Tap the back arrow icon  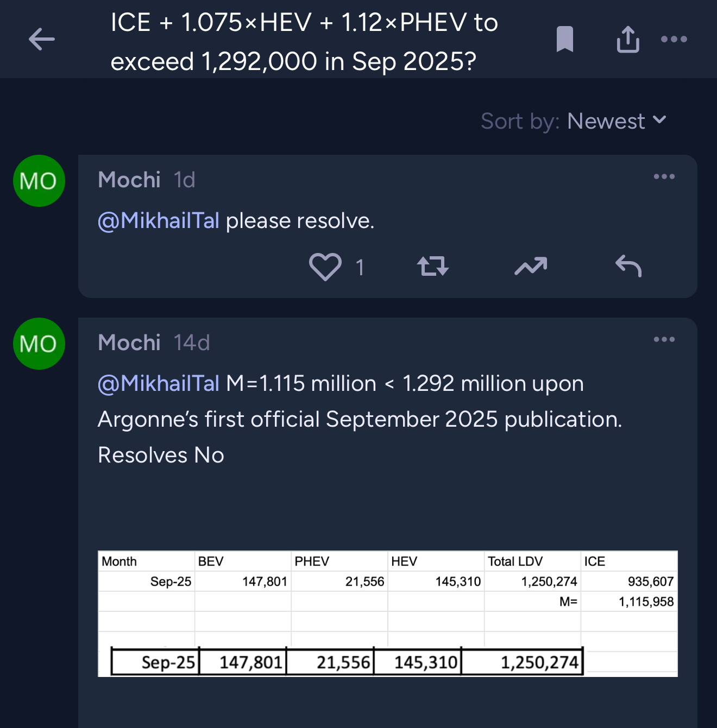(41, 39)
